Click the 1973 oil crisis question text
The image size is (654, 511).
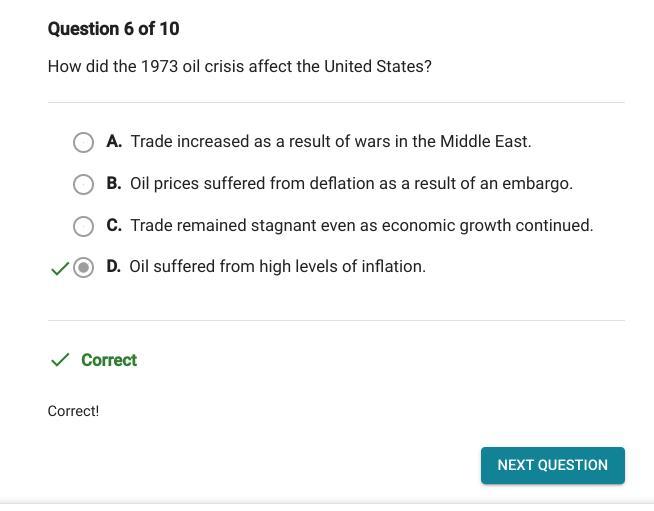[240, 67]
